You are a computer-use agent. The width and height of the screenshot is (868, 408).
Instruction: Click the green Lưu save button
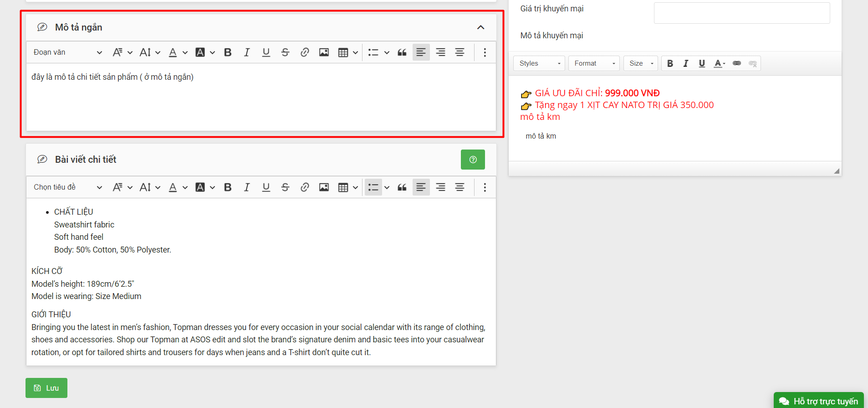(46, 388)
